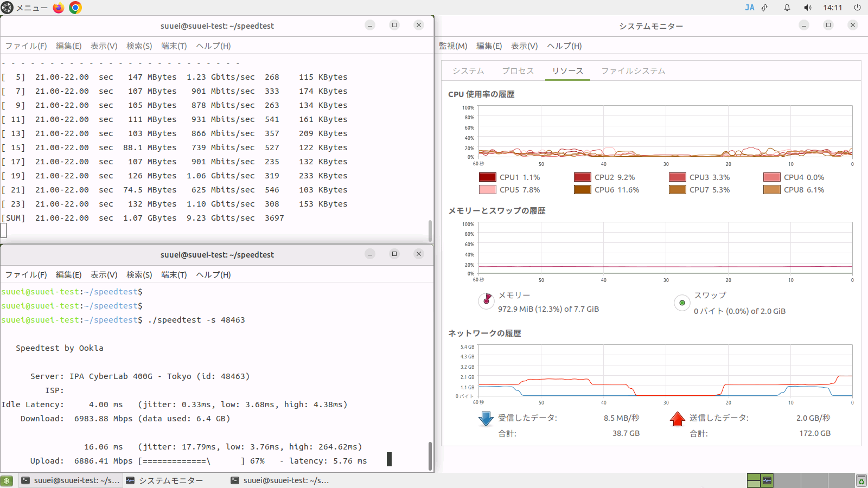This screenshot has width=868, height=488.
Task: Open 端末(T) menu in the lower terminal
Action: 174,275
